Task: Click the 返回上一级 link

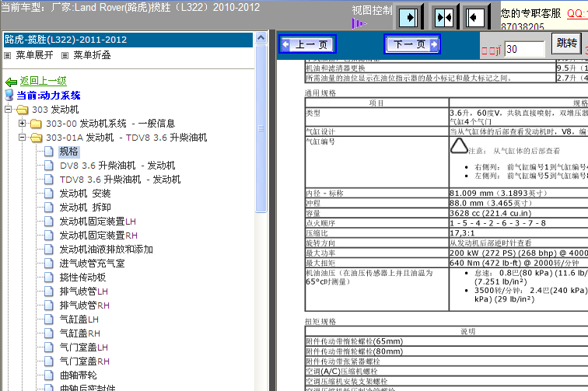Action: 43,81
